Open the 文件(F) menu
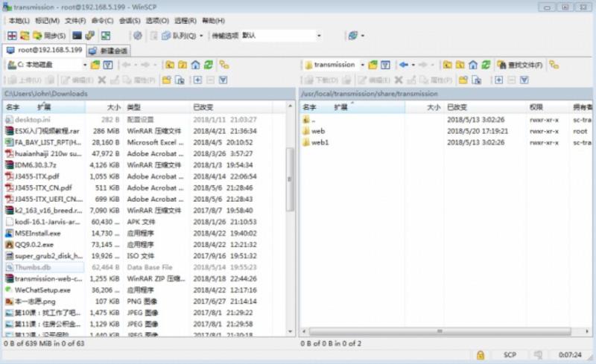The height and width of the screenshot is (364, 596). click(x=75, y=21)
